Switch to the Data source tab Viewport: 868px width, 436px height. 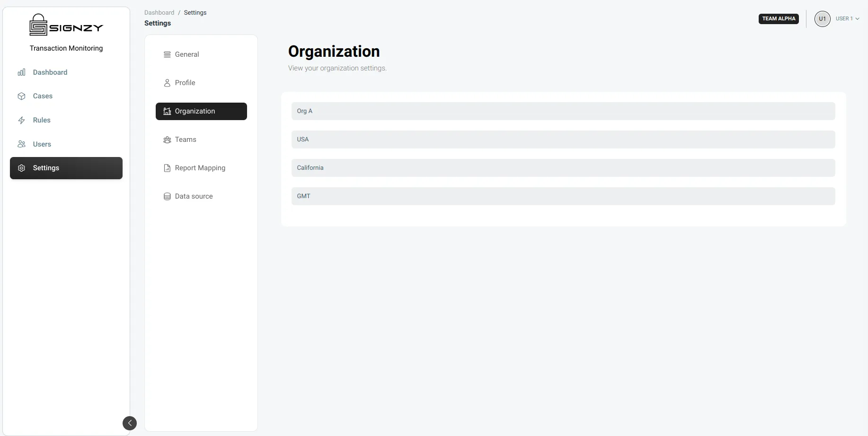[x=201, y=196]
